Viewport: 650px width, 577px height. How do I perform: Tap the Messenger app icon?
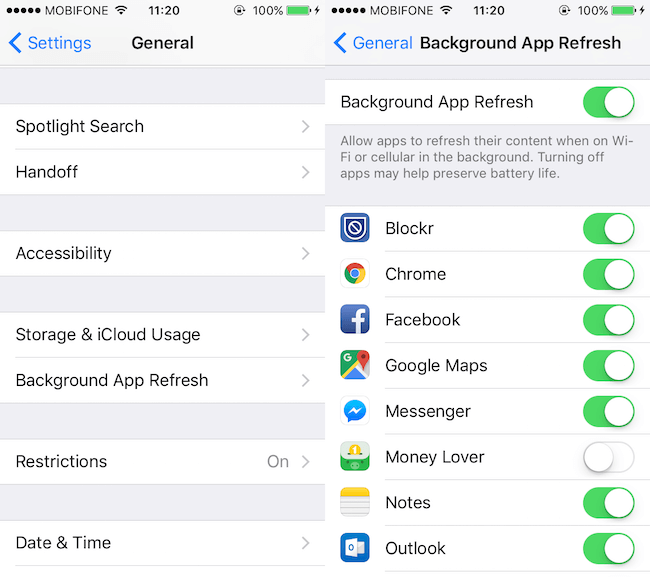[x=355, y=411]
